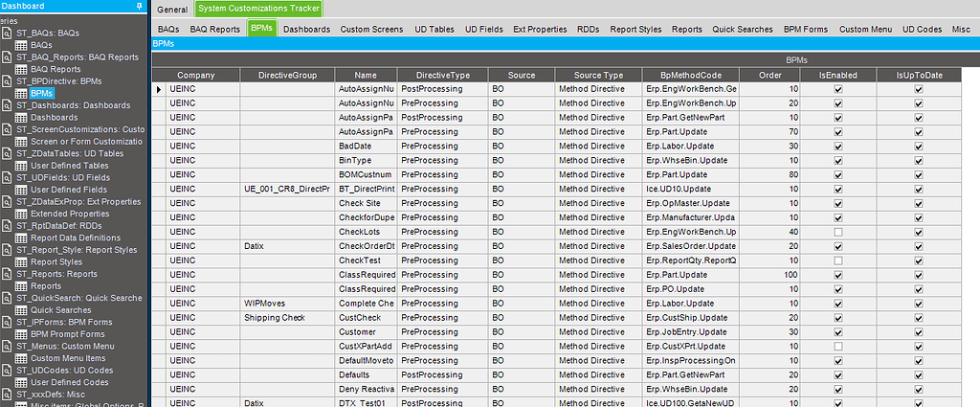Click the Company column header

pyautogui.click(x=195, y=75)
